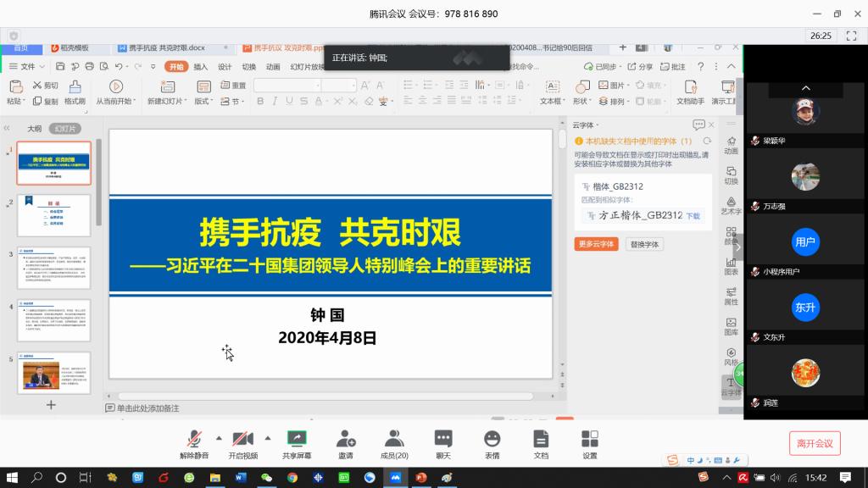Unmute the microphone
Screen dimensions: 868x488
[194, 438]
